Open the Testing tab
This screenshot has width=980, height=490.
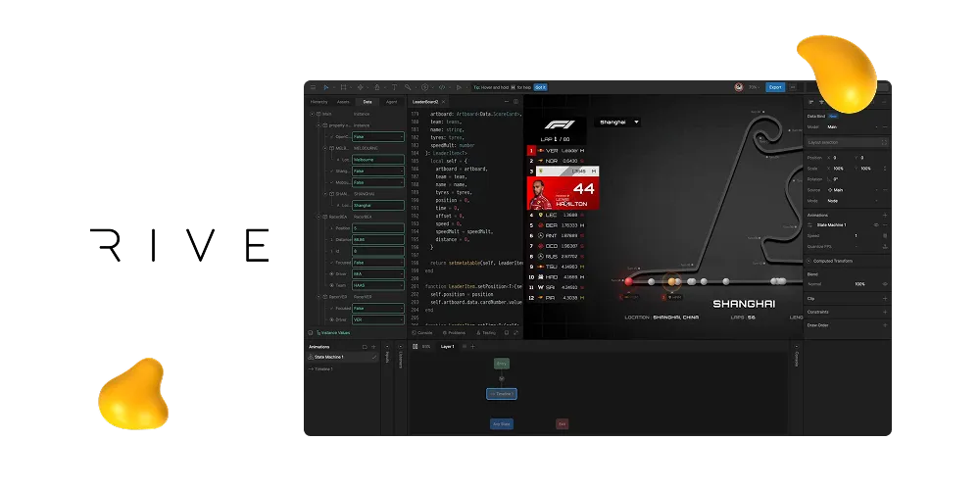(x=486, y=332)
